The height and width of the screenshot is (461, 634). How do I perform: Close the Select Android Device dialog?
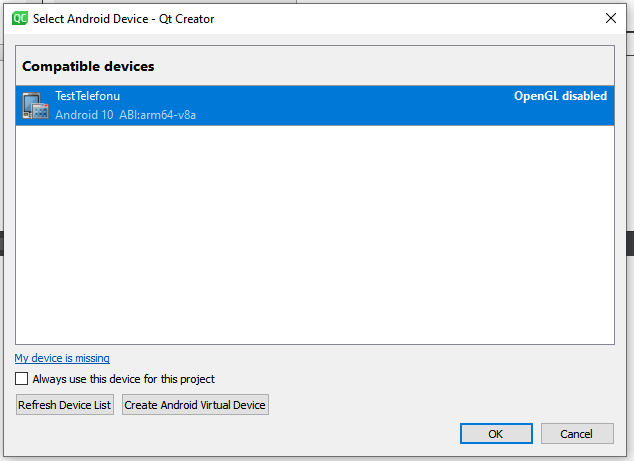click(611, 18)
